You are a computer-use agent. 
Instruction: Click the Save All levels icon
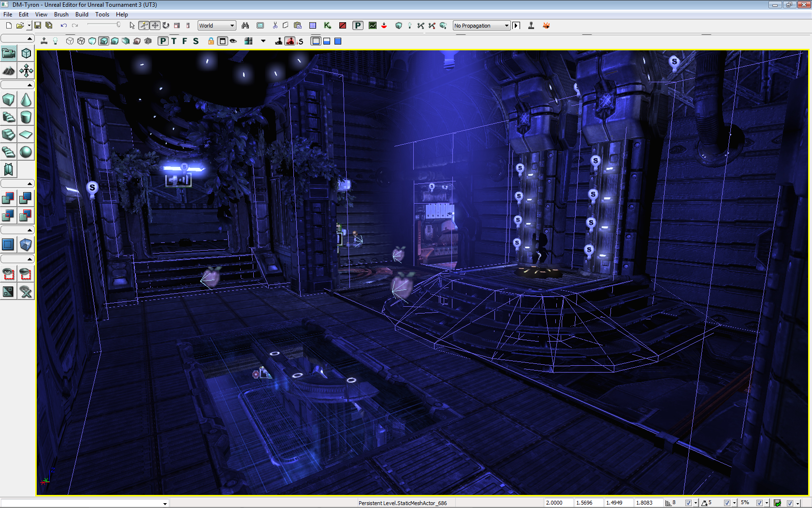tap(49, 26)
